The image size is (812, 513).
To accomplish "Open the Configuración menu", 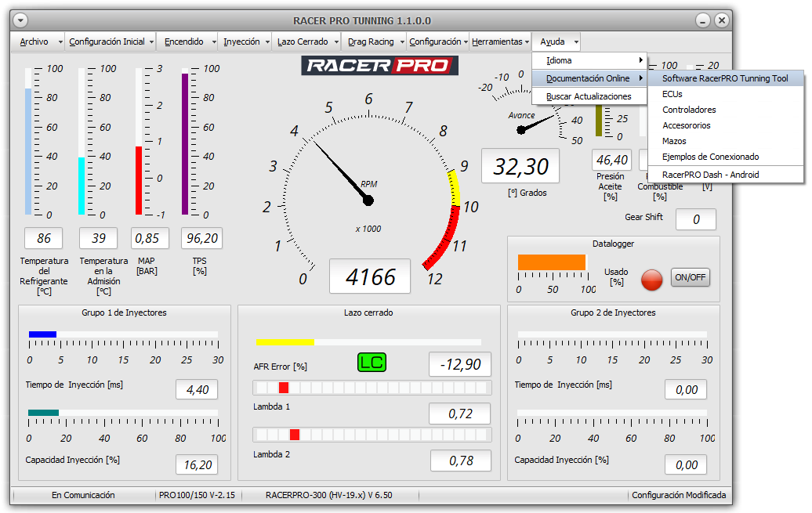I will [x=435, y=42].
